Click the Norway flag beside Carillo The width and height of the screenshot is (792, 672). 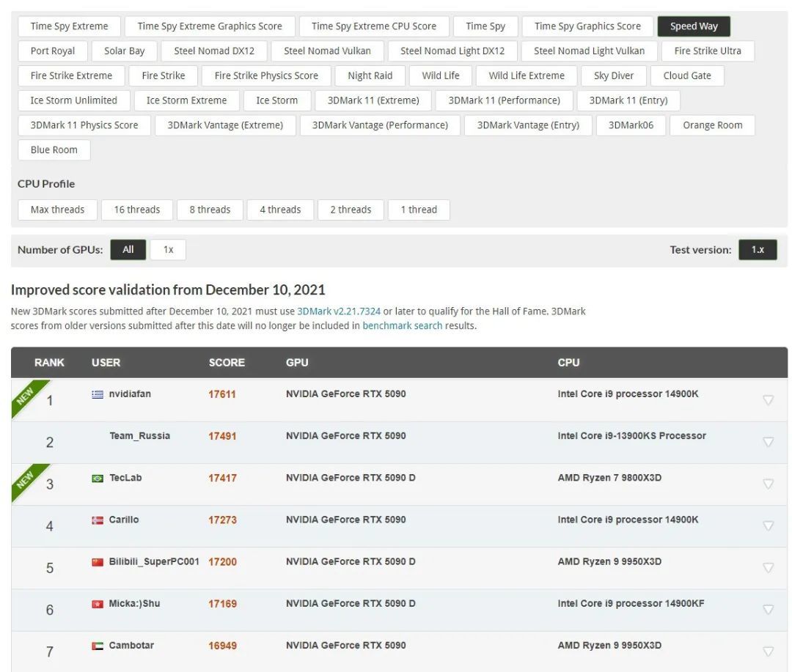[98, 520]
